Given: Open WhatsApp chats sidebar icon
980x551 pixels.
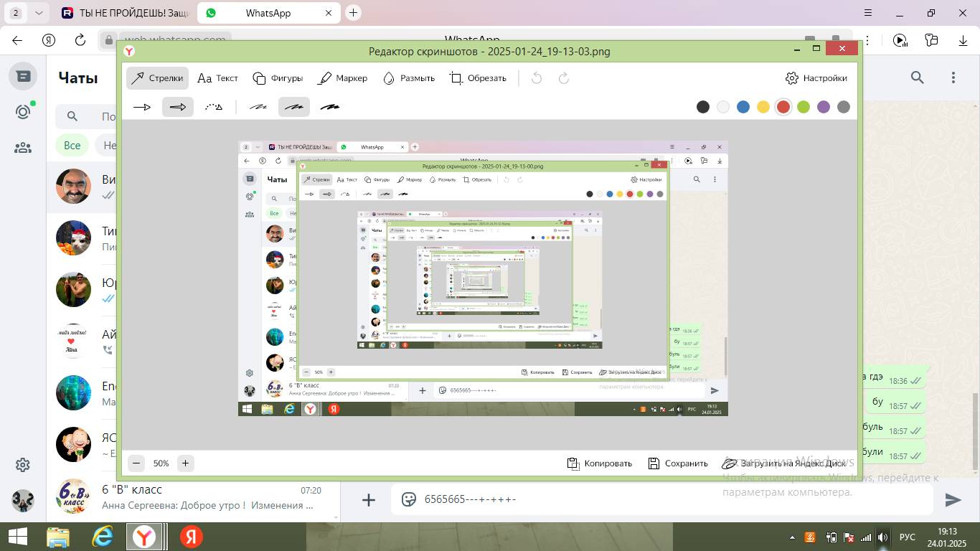Looking at the screenshot, I should pyautogui.click(x=23, y=76).
